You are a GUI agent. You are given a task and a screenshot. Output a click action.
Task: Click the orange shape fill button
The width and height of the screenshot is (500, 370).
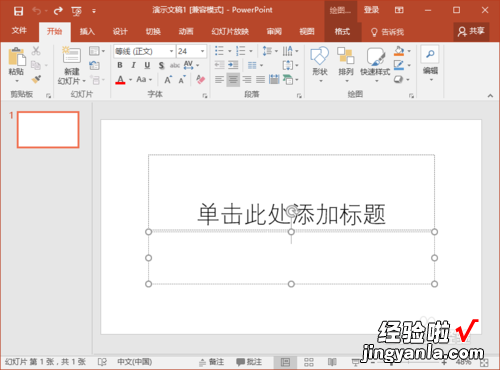click(x=399, y=51)
